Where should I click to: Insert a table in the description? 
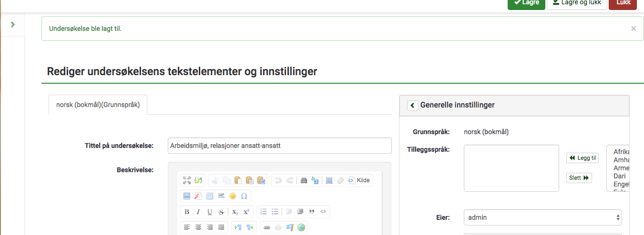click(210, 196)
